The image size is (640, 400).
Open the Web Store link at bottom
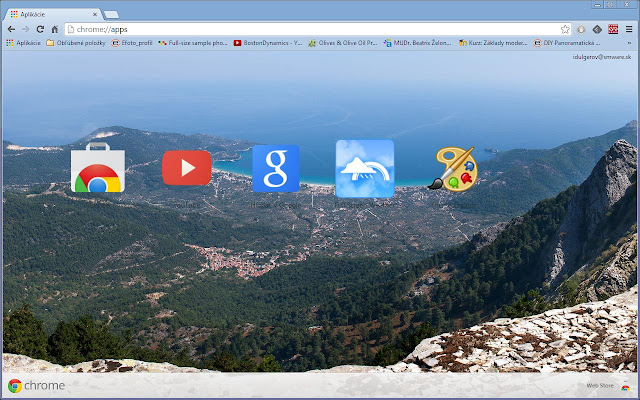(x=608, y=386)
